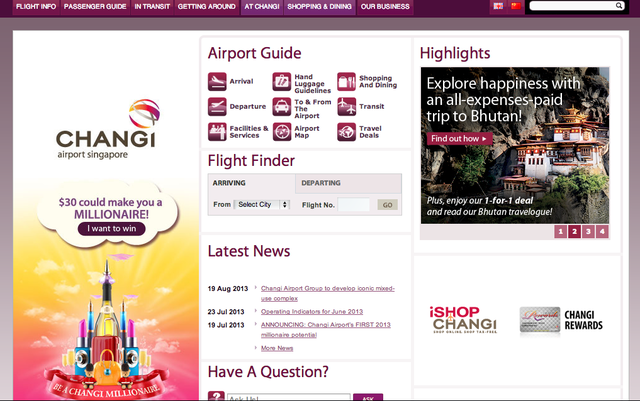Switch language with the UK flag icon
This screenshot has width=640, height=401.
tap(498, 6)
